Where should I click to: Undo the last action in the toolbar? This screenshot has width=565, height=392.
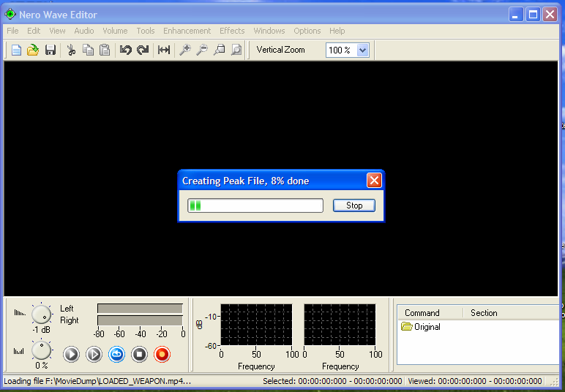(125, 50)
